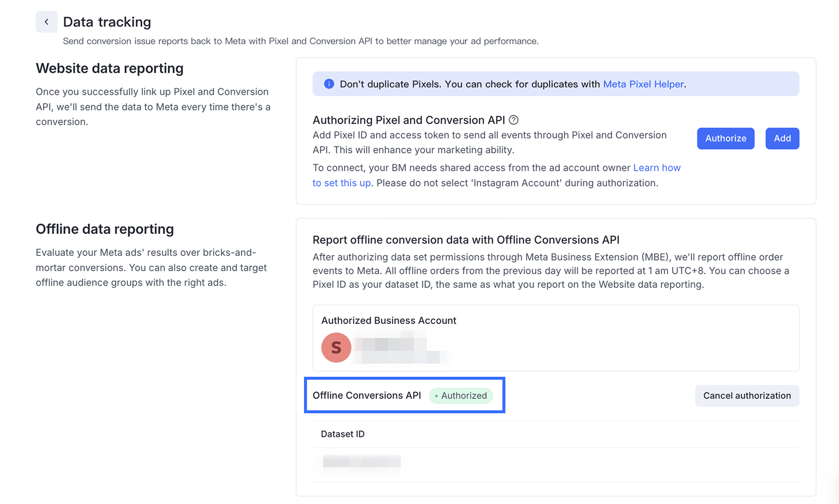Click the Website data reporting heading
Screen dimensions: 839x504
click(x=110, y=68)
